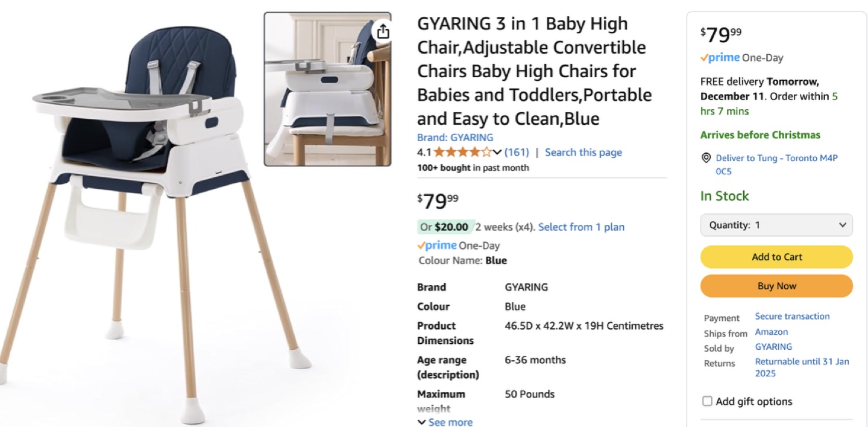Open the Secure transaction link
Screen dimensions: 868x427
click(x=792, y=316)
